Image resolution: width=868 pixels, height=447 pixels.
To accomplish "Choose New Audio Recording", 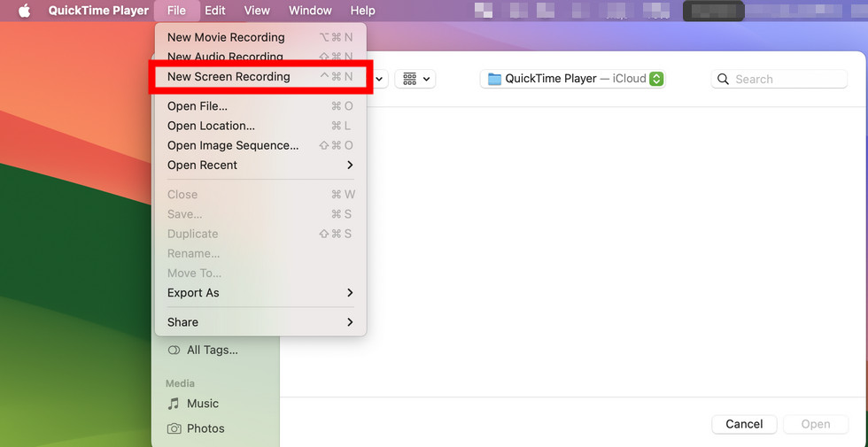I will 260,57.
